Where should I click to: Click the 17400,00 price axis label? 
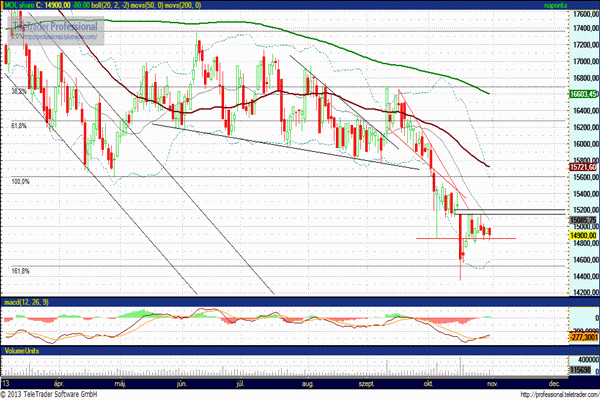pos(586,28)
